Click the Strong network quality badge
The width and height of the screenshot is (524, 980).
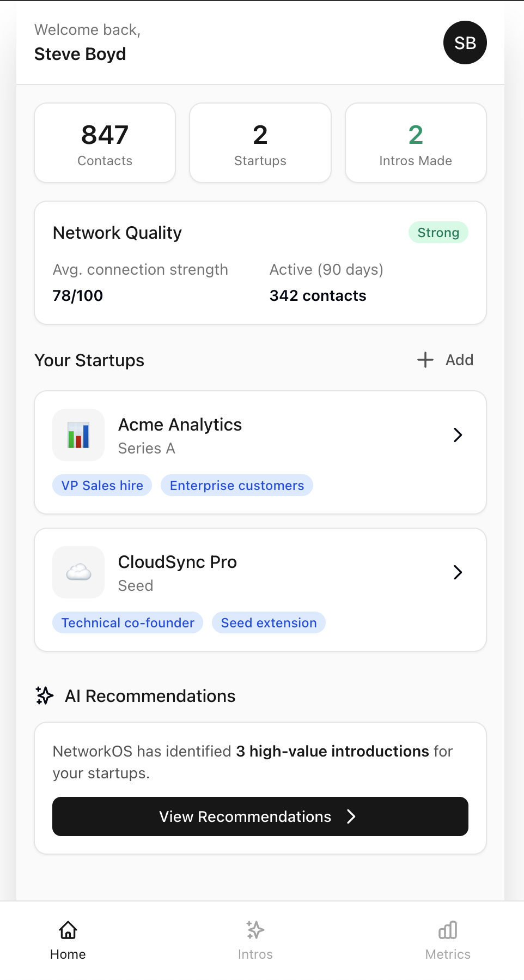[x=438, y=232]
